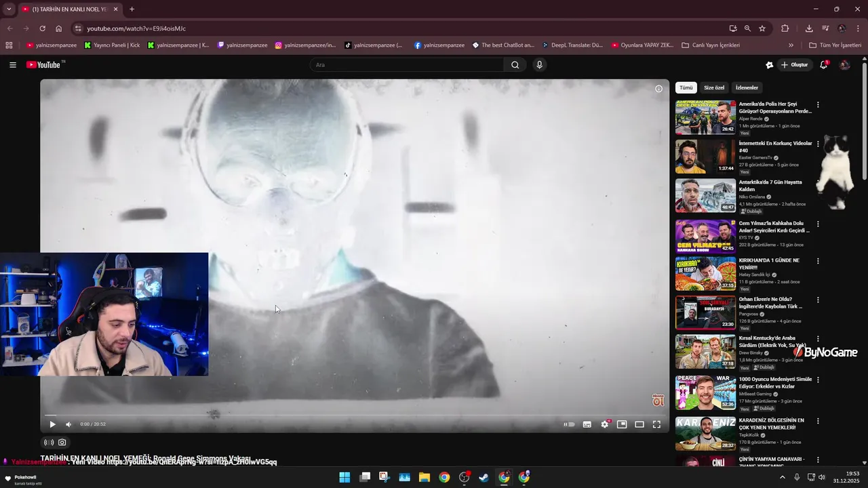Select the Size özel filter chip

[x=714, y=87]
